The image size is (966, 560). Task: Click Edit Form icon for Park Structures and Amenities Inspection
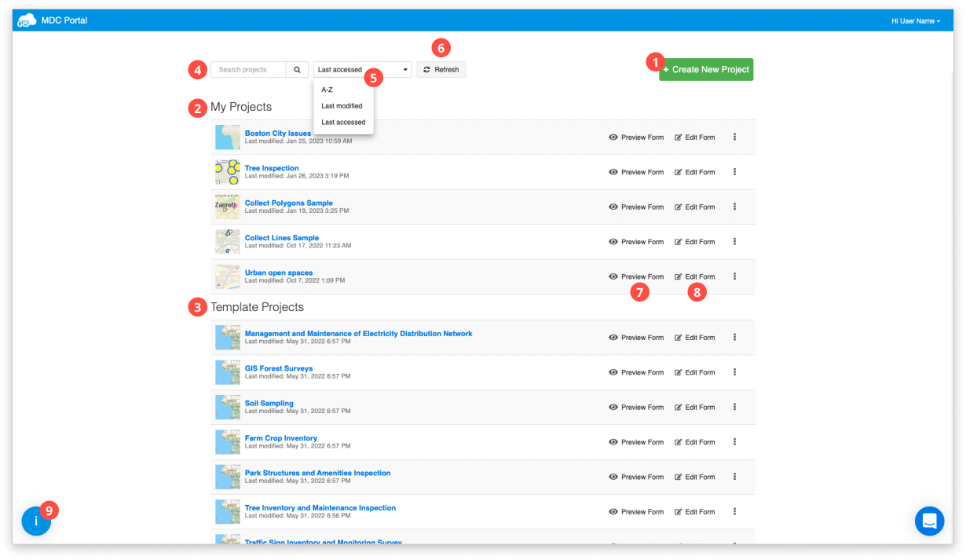click(x=679, y=477)
